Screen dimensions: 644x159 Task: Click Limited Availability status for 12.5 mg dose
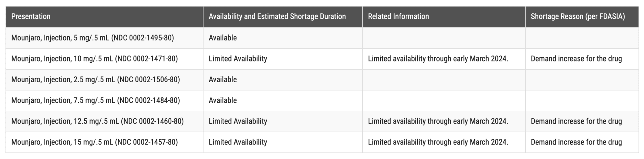(238, 121)
